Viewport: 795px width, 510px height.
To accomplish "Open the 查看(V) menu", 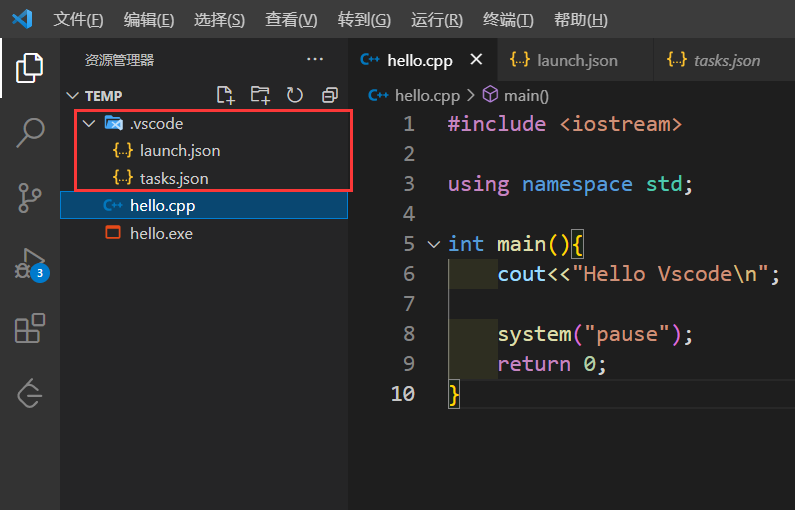I will (x=291, y=20).
